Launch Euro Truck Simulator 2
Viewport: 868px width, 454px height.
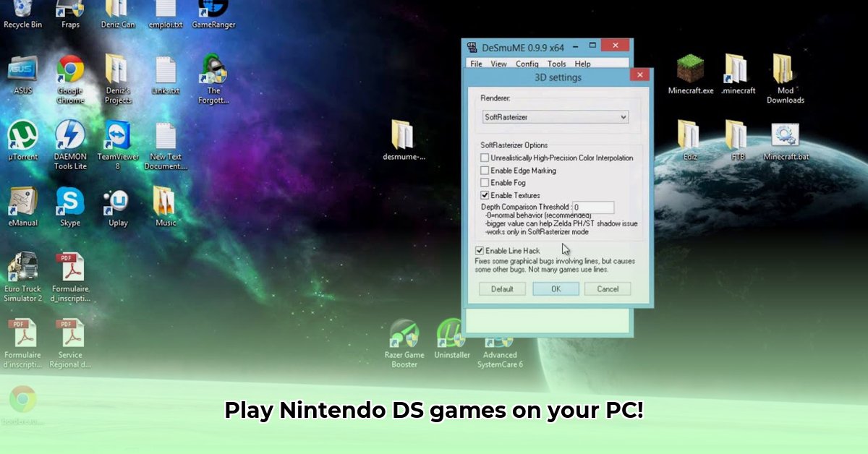(x=22, y=267)
